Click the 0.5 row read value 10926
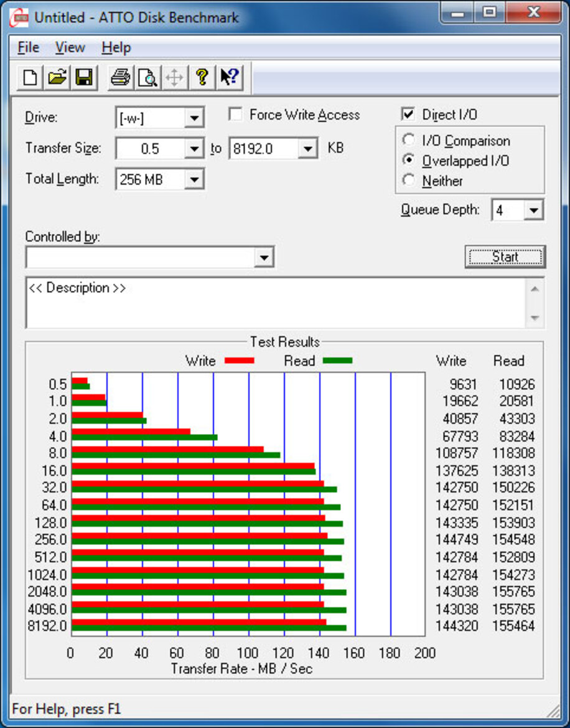 tap(516, 384)
